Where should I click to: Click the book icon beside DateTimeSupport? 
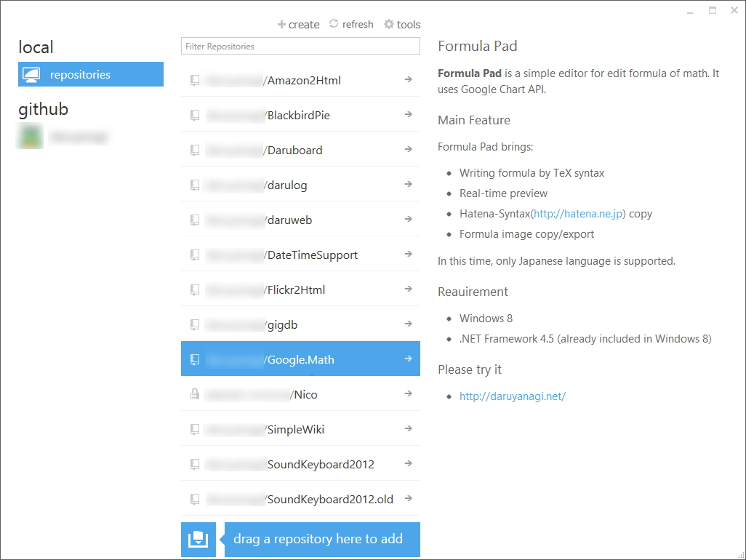(x=194, y=255)
